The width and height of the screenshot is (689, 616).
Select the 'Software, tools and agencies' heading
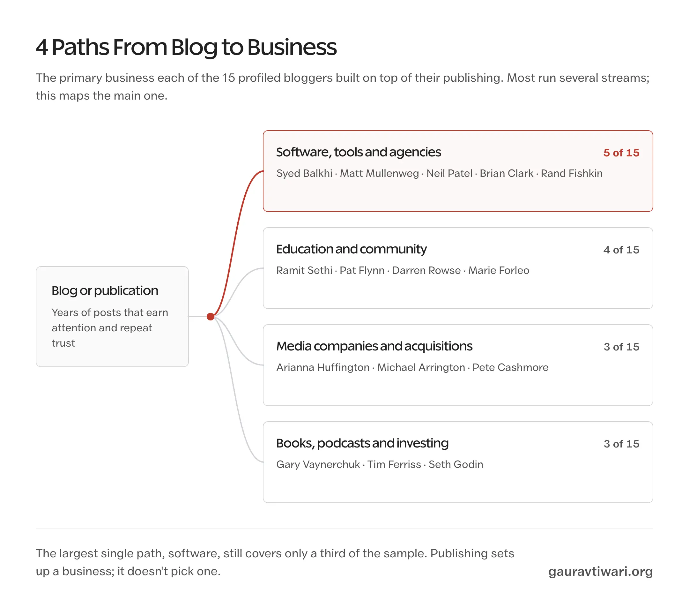359,152
